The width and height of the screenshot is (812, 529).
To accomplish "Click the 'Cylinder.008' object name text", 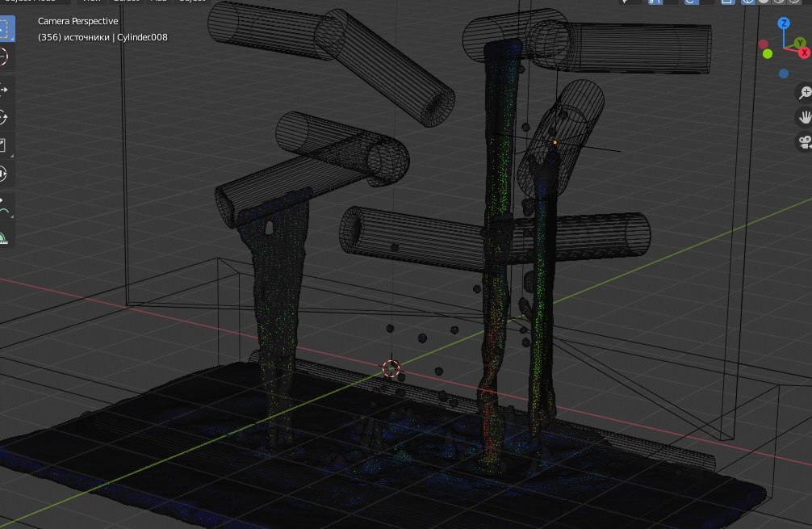I will pyautogui.click(x=142, y=37).
